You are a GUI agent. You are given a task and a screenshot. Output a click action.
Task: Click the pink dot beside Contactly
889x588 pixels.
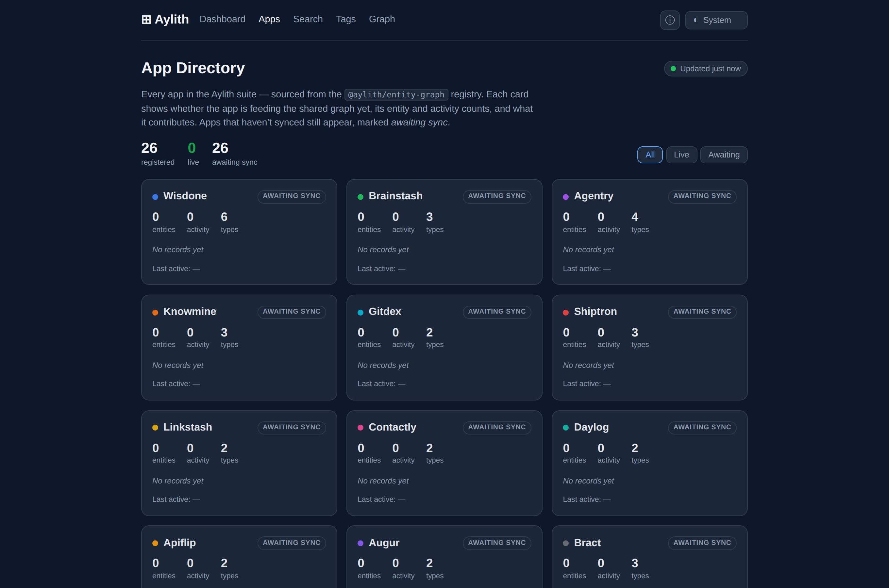[x=360, y=428]
